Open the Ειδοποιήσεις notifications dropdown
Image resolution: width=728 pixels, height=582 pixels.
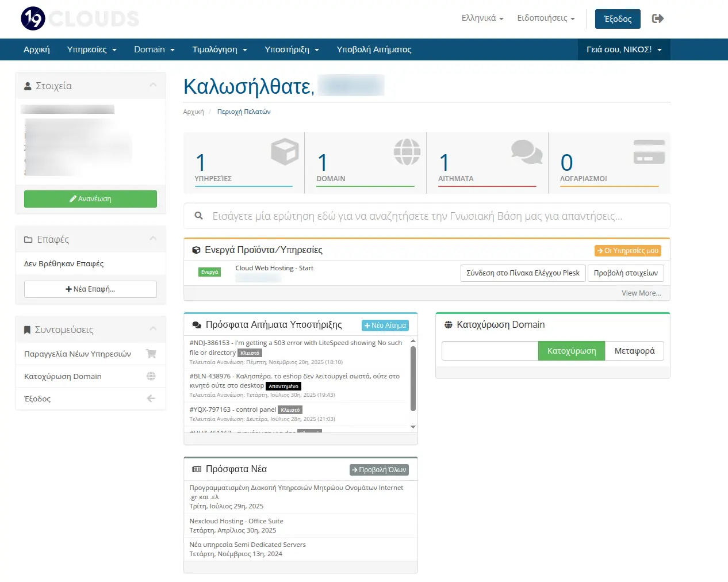click(x=545, y=18)
